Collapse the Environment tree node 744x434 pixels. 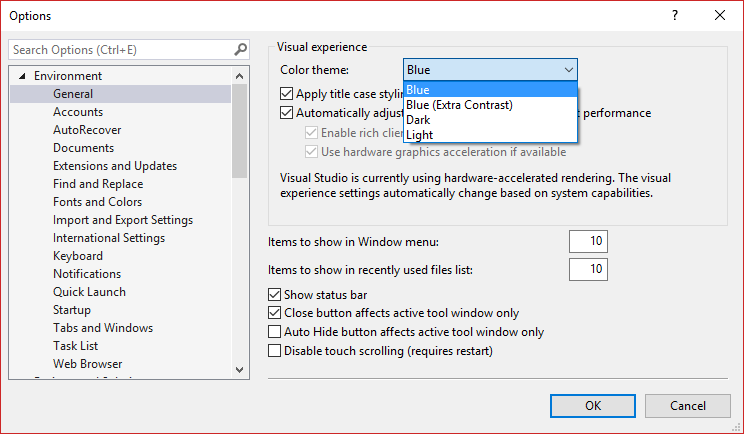tap(22, 76)
